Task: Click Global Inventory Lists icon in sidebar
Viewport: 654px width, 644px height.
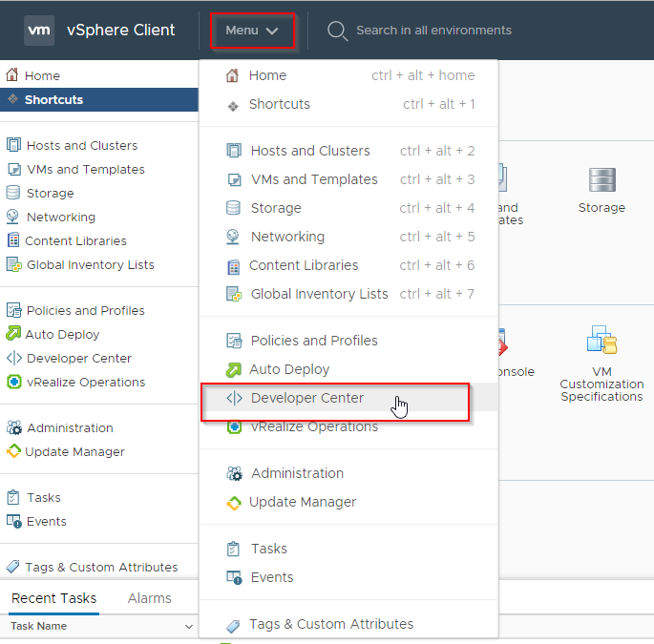Action: coord(13,264)
